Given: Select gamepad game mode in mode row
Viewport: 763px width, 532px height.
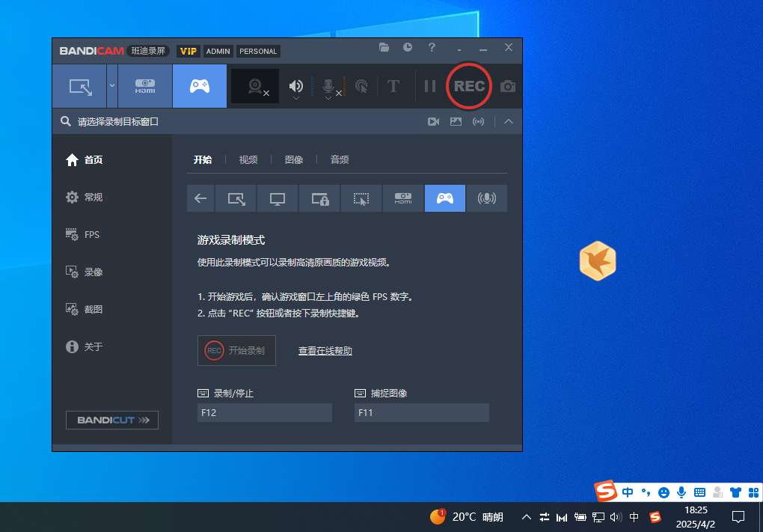Looking at the screenshot, I should [x=445, y=198].
